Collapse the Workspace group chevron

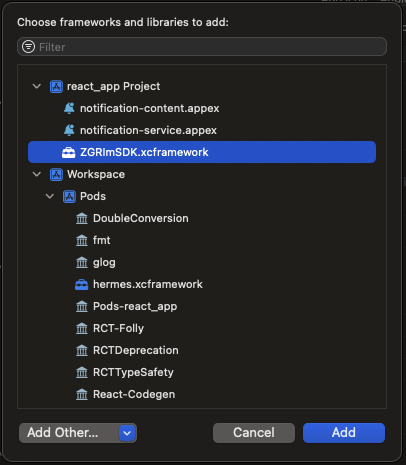[x=37, y=174]
